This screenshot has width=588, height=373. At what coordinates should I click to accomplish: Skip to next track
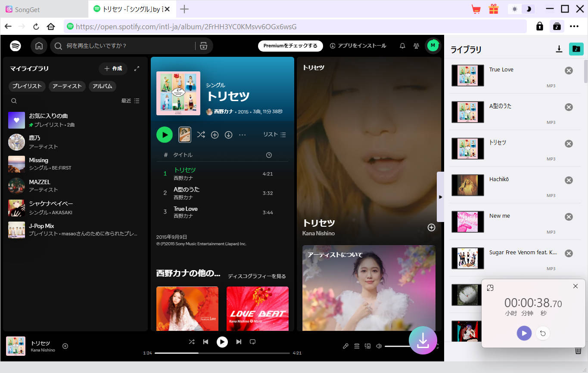pos(239,342)
